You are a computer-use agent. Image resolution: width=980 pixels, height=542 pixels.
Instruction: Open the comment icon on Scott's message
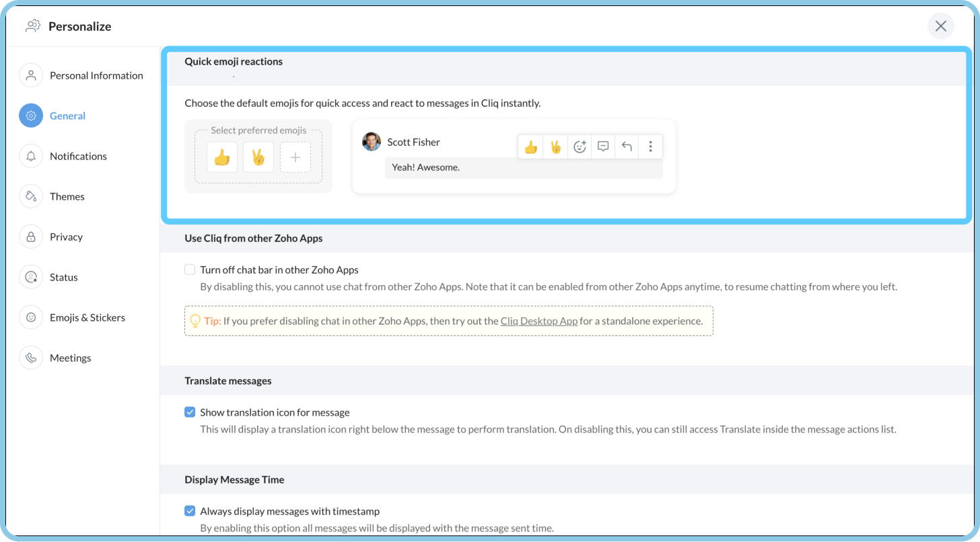[x=602, y=146]
